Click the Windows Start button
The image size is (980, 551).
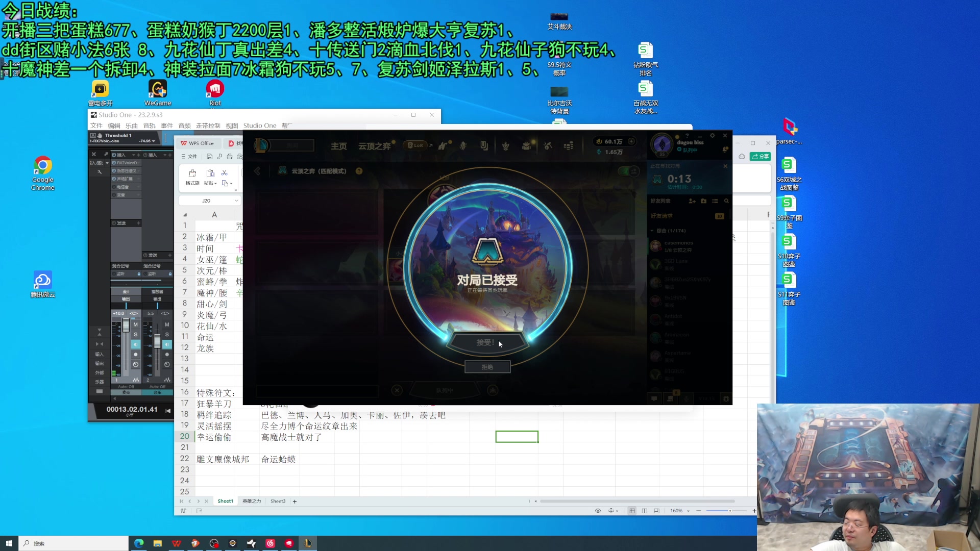(x=9, y=543)
